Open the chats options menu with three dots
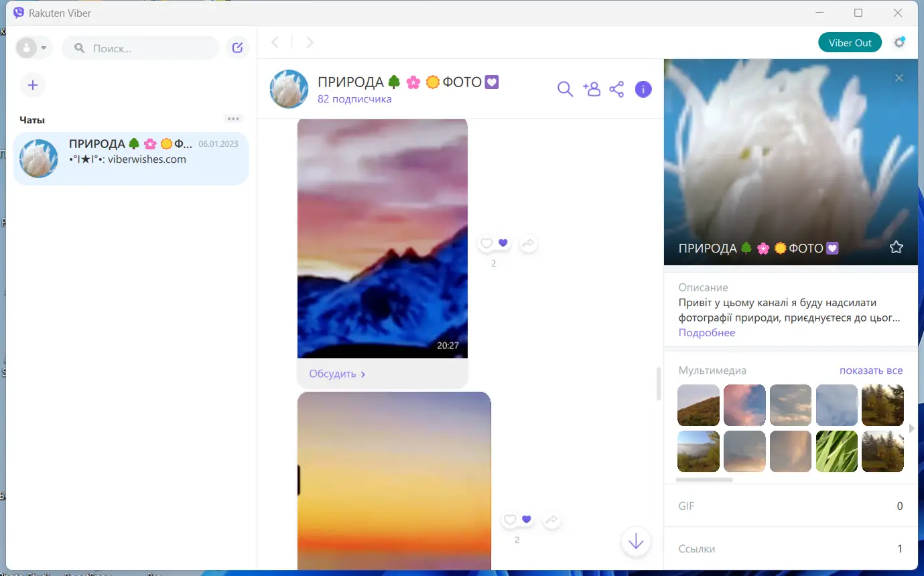 pyautogui.click(x=233, y=119)
